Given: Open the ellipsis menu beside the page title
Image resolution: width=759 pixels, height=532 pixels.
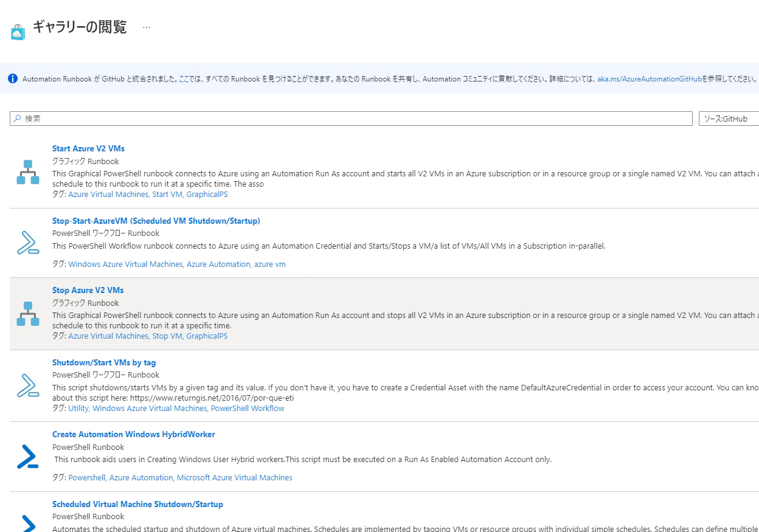Looking at the screenshot, I should [x=147, y=27].
